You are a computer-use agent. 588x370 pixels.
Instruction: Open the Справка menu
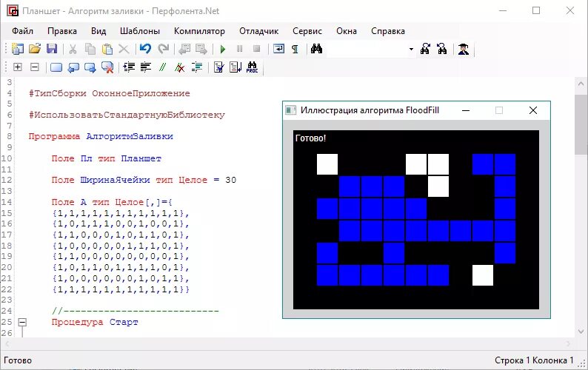(x=388, y=31)
